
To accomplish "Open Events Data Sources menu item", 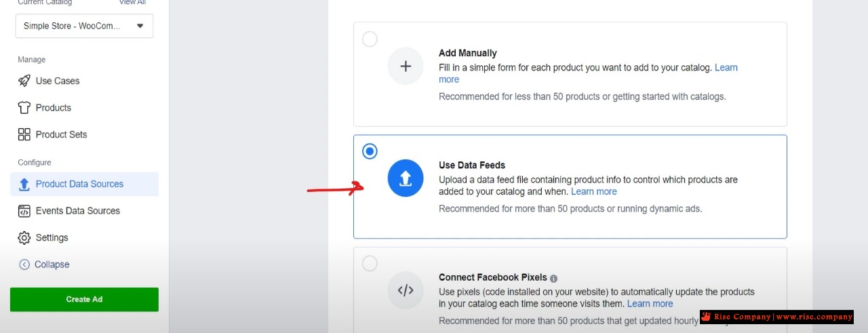I will coord(78,211).
